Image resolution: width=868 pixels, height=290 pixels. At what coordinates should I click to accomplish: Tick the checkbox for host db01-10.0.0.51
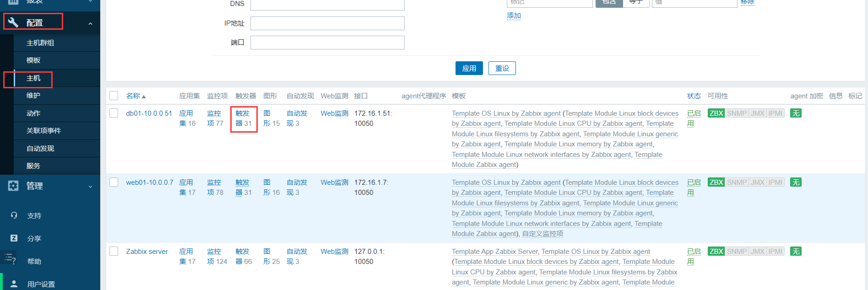click(114, 113)
